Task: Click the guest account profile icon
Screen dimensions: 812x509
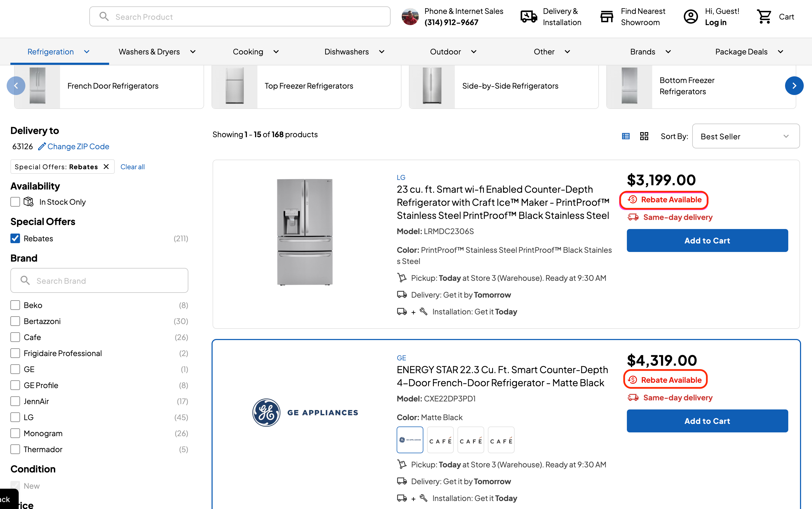Action: click(691, 17)
